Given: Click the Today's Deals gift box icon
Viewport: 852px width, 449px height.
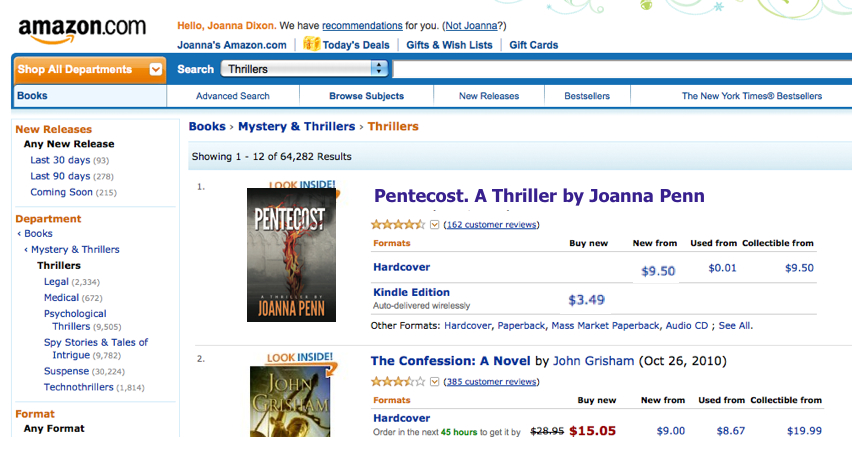Looking at the screenshot, I should pyautogui.click(x=311, y=44).
